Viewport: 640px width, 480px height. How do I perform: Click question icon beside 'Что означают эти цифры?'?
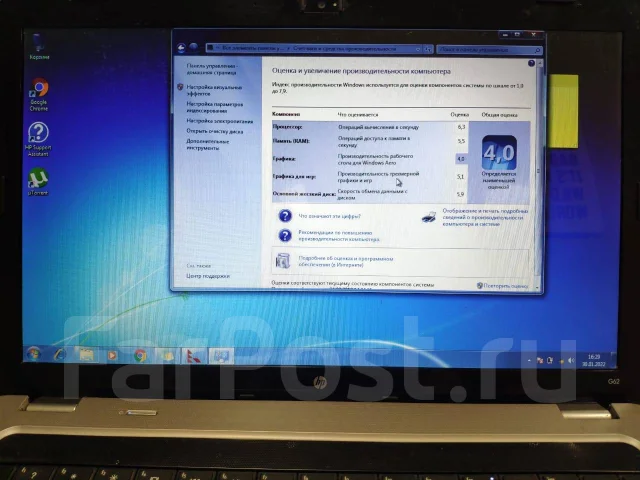pos(285,216)
